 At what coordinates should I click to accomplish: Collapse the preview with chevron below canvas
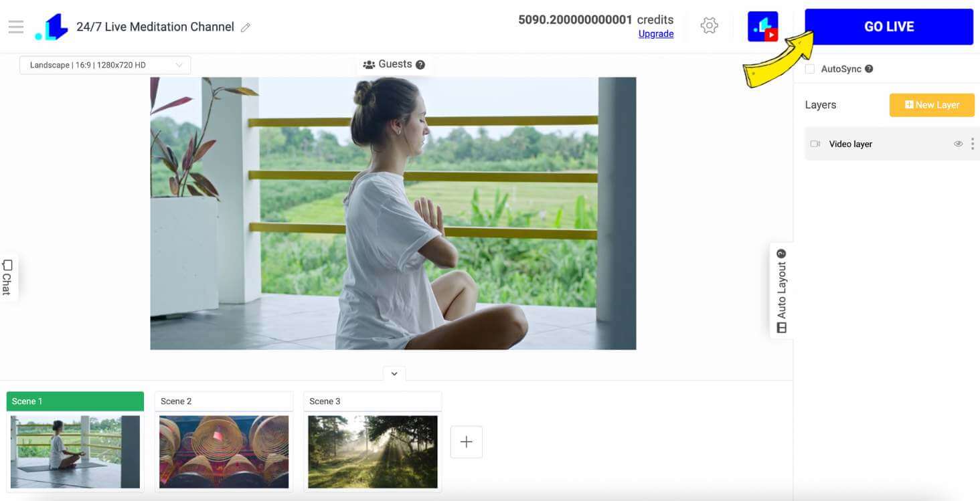pyautogui.click(x=394, y=374)
